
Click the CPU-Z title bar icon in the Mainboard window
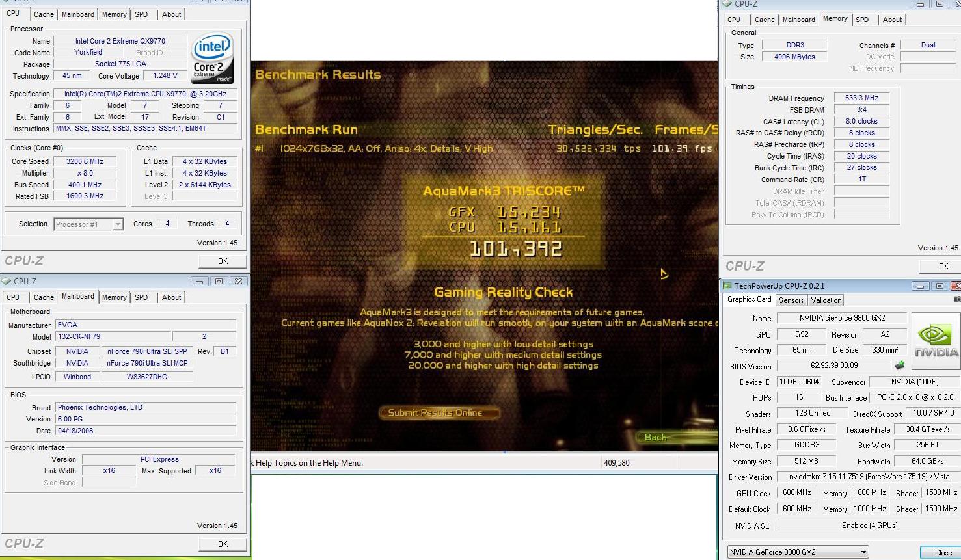7,281
